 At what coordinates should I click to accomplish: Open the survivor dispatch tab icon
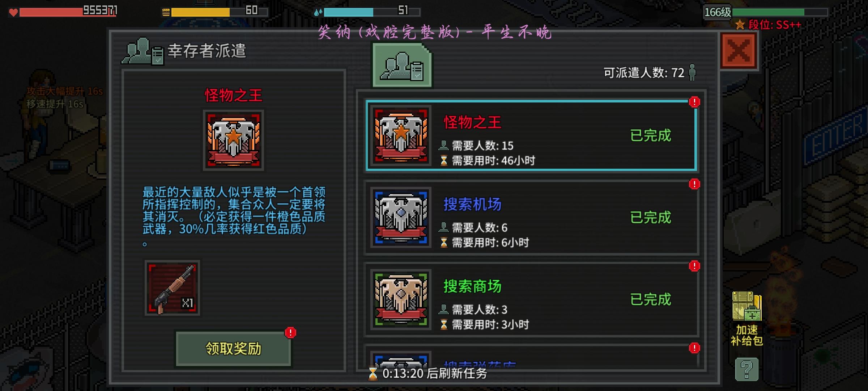coord(402,65)
